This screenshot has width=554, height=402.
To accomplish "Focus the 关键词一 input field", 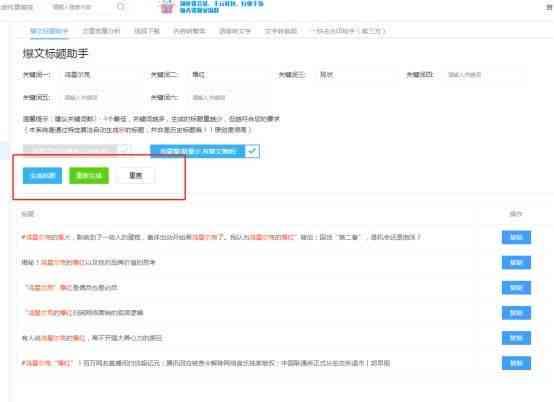I will point(101,75).
